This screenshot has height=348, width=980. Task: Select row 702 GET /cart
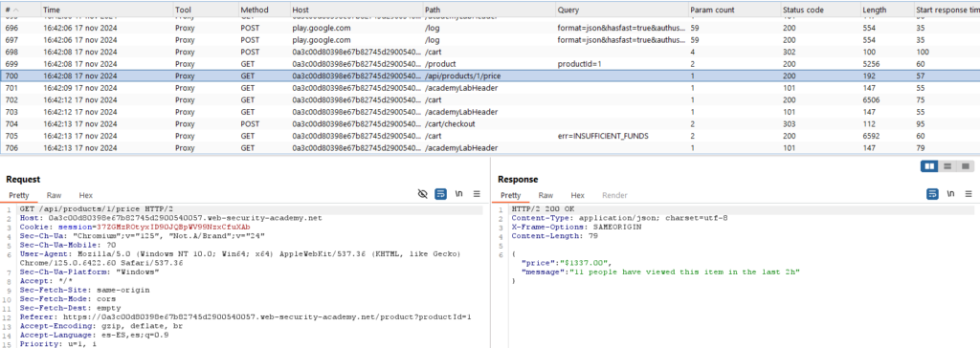click(x=490, y=100)
